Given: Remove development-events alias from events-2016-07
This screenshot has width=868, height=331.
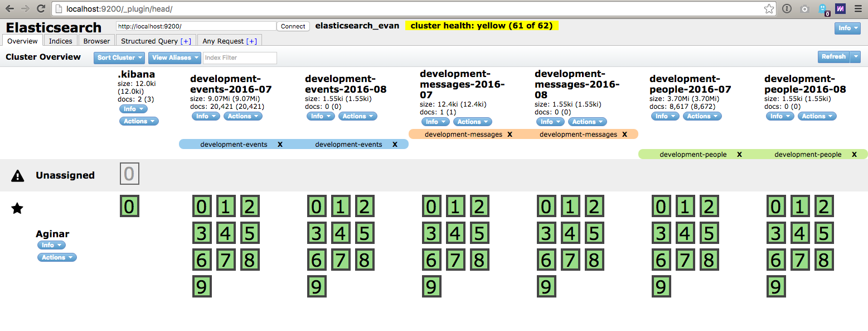Looking at the screenshot, I should coord(280,145).
